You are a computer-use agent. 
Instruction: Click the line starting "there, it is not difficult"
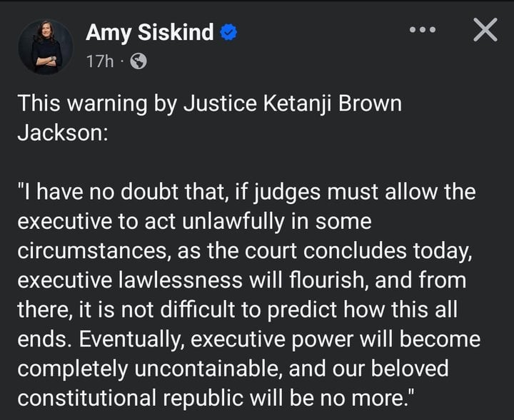click(237, 310)
